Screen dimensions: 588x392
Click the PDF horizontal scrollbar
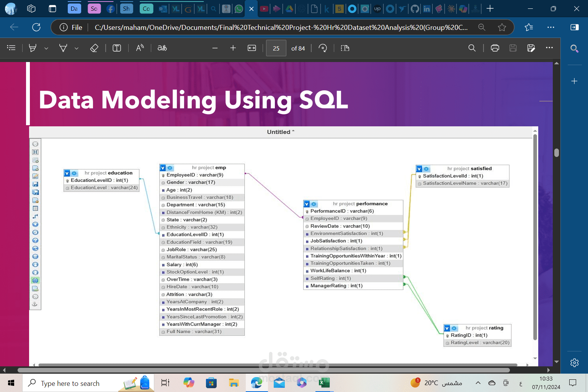point(264,370)
